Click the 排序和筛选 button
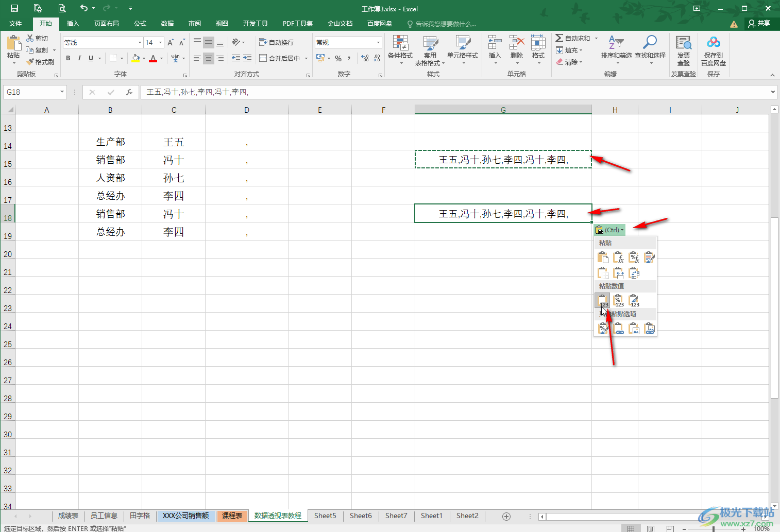This screenshot has height=532, width=780. (x=616, y=49)
